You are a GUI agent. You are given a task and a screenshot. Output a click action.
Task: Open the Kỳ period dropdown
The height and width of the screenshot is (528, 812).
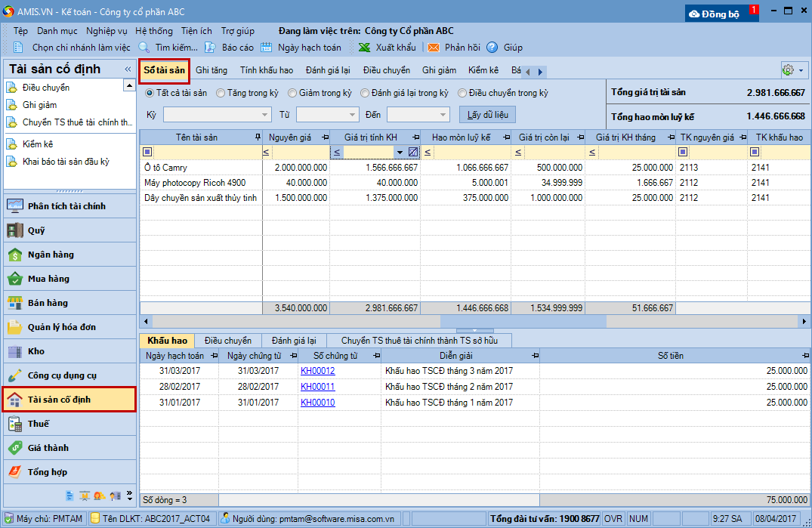pos(265,115)
